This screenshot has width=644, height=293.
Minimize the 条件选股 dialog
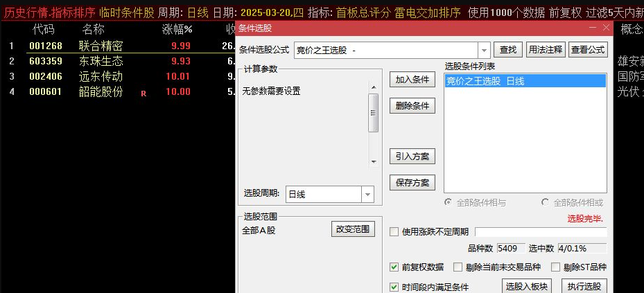tap(592, 28)
